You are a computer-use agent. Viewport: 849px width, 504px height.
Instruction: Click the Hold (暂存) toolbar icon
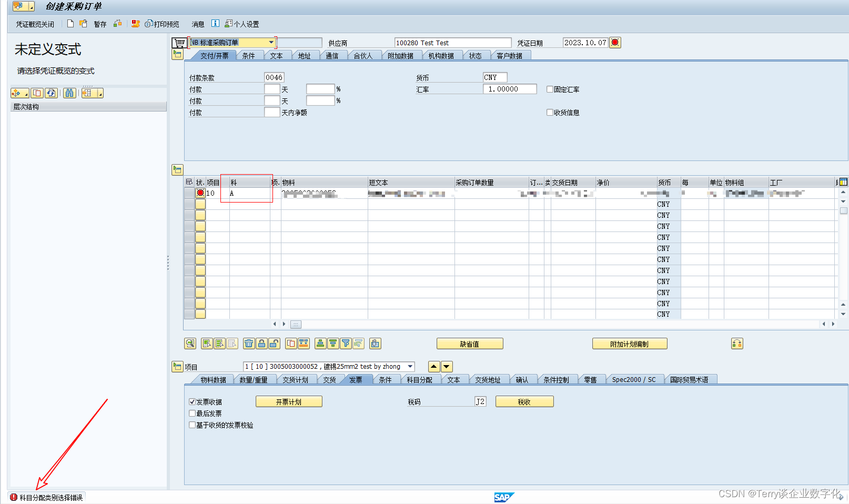tap(99, 24)
